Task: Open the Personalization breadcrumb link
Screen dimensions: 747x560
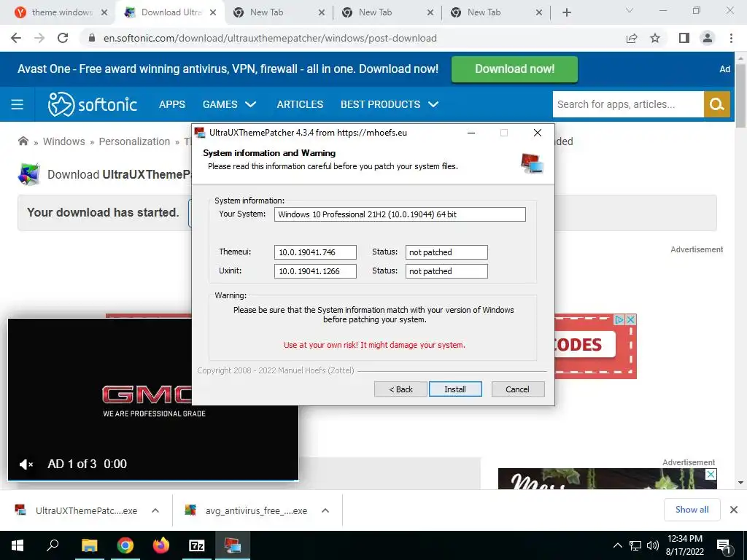Action: pos(134,141)
